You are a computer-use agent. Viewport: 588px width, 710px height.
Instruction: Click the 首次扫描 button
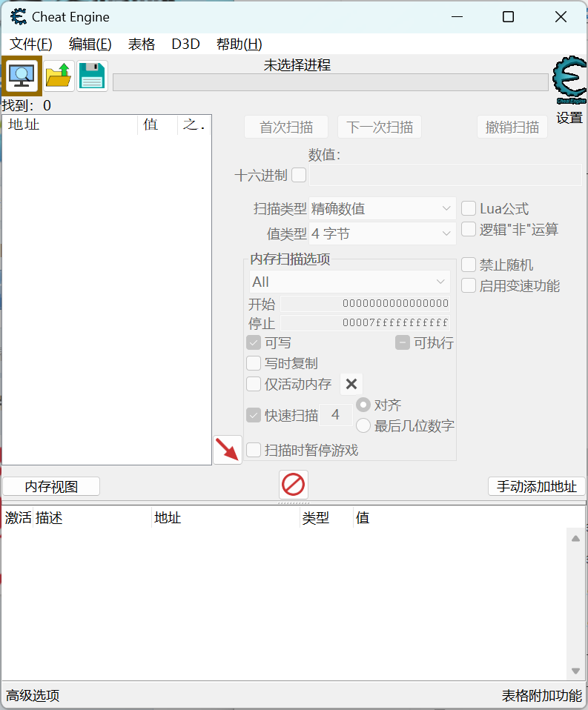click(286, 127)
